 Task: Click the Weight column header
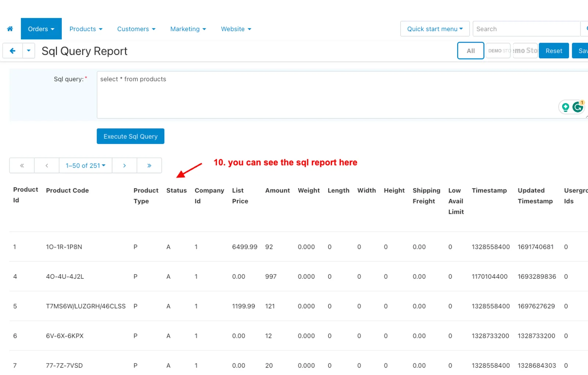click(309, 190)
